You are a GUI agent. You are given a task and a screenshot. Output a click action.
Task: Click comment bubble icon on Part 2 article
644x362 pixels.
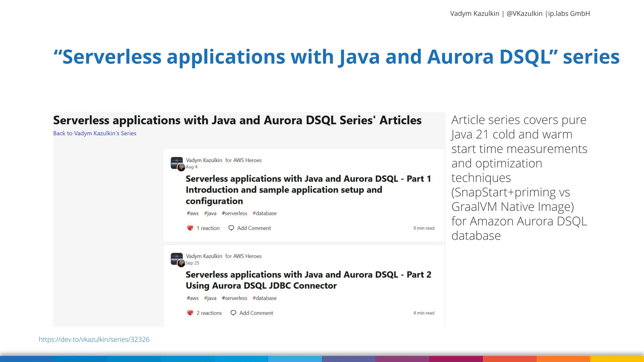pyautogui.click(x=233, y=313)
